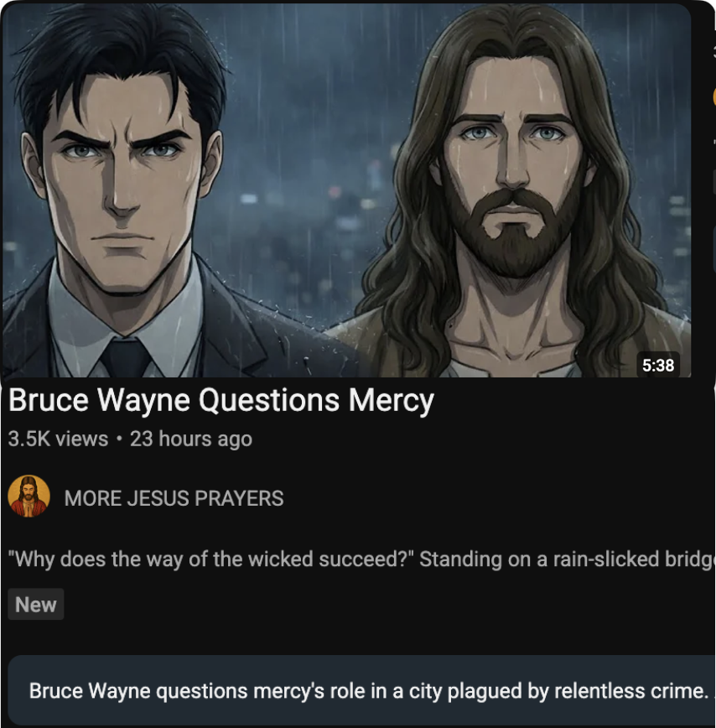716x728 pixels.
Task: Click the partially visible grey badge at right edge
Action: [714, 182]
